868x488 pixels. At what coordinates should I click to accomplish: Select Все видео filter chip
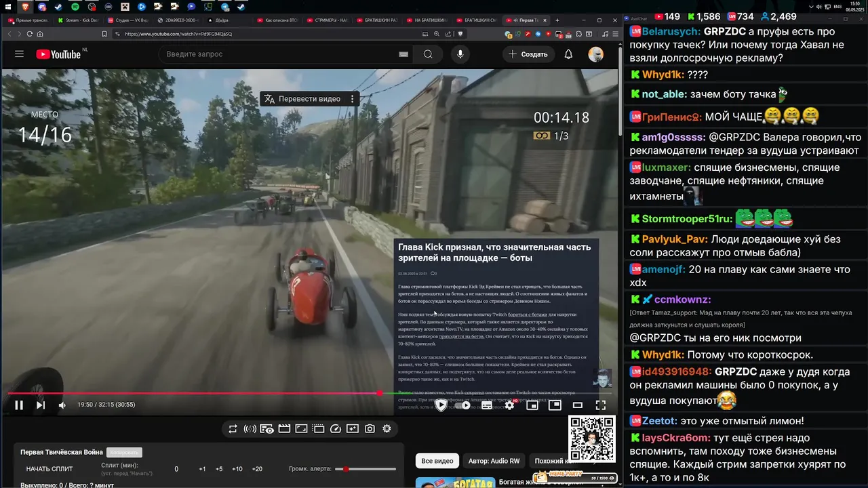pyautogui.click(x=437, y=461)
